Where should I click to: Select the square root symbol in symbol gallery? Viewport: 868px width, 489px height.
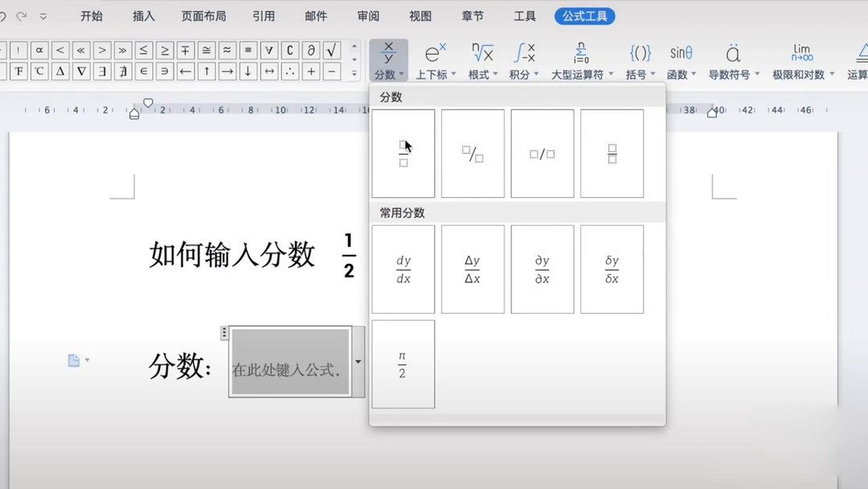coord(330,50)
